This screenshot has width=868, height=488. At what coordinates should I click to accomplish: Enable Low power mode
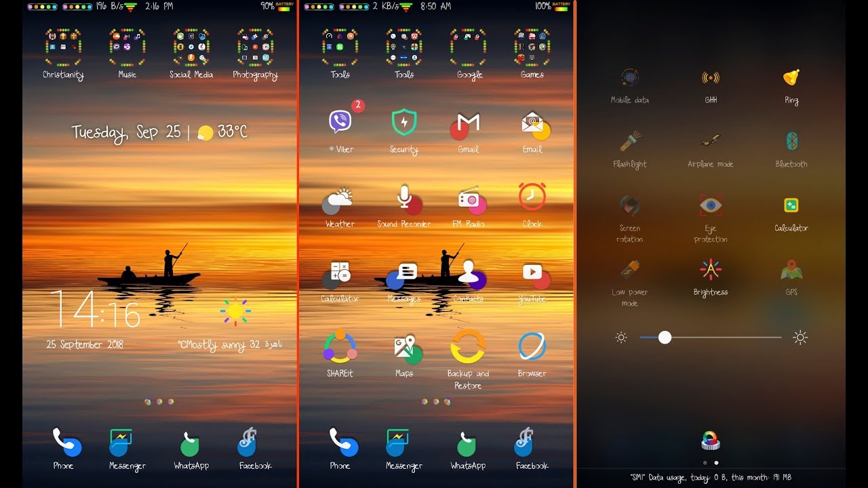[630, 270]
